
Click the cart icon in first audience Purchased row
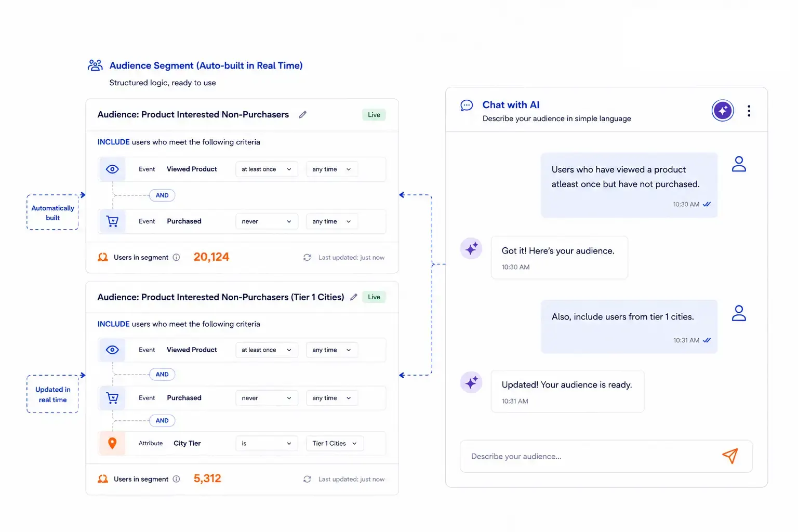pos(112,221)
